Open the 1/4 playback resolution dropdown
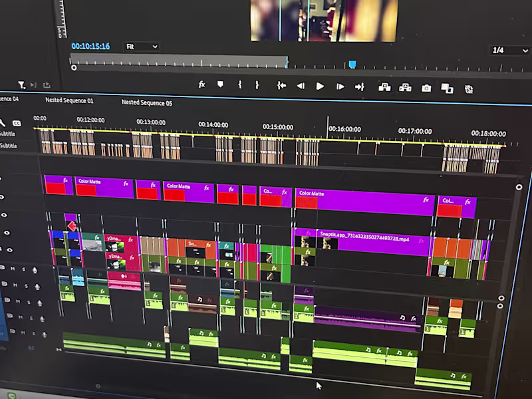 point(509,51)
